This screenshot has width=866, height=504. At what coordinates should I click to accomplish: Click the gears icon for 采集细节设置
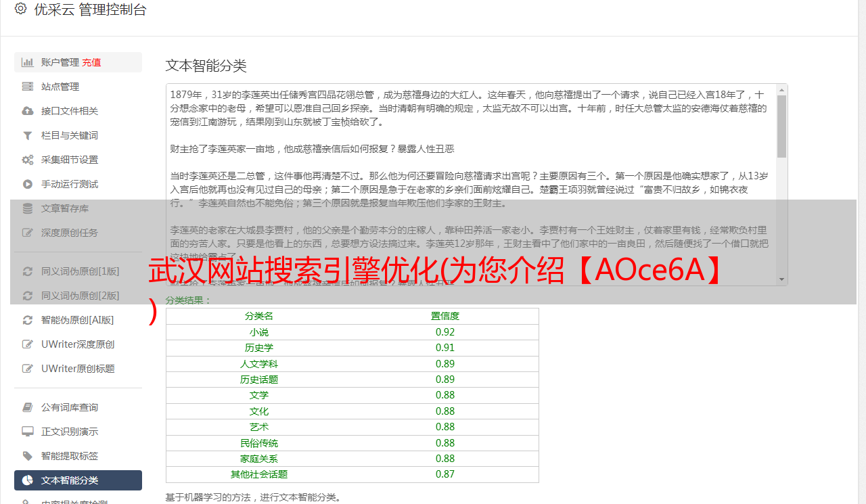click(27, 160)
